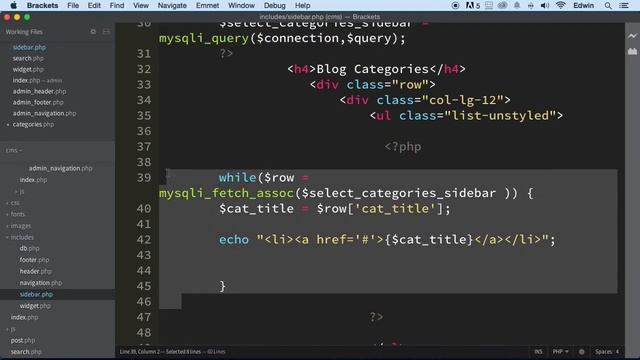640x360 pixels.
Task: Open search.php in project tree
Action: [x=26, y=351]
